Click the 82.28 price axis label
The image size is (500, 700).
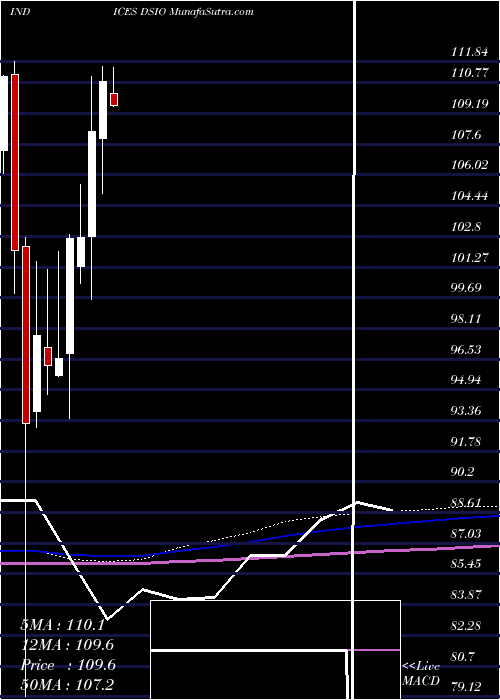point(467,625)
